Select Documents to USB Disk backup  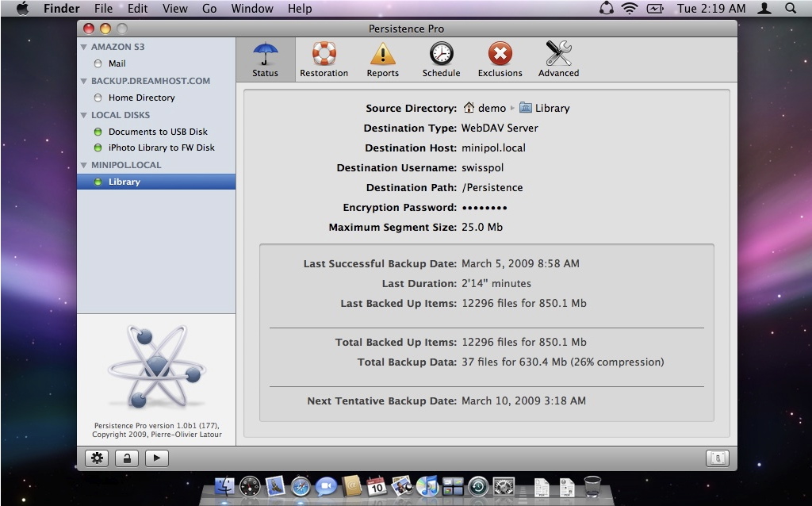point(156,132)
